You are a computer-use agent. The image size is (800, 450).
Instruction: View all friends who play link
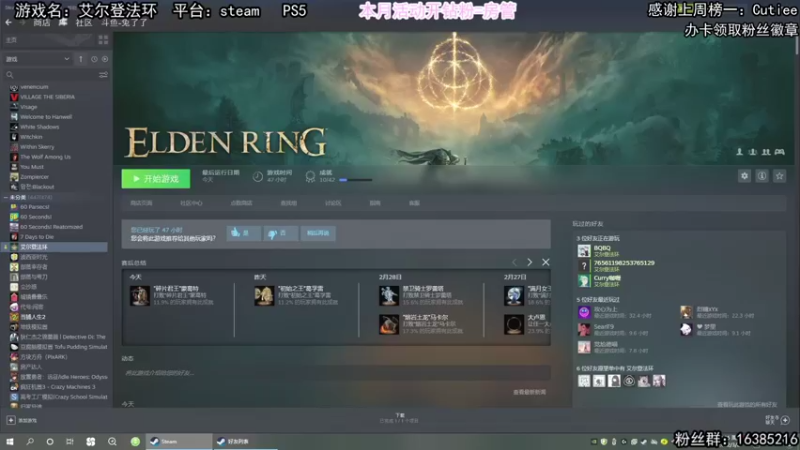pyautogui.click(x=747, y=405)
